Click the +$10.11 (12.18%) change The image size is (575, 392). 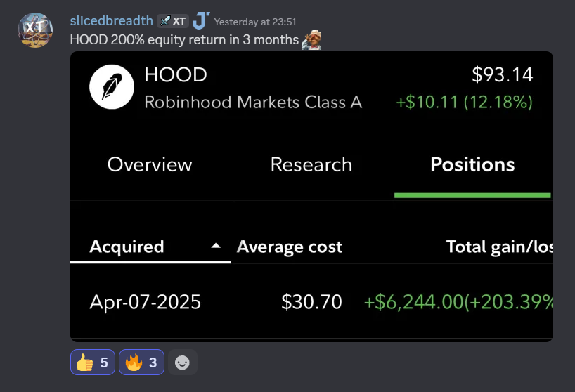[464, 102]
